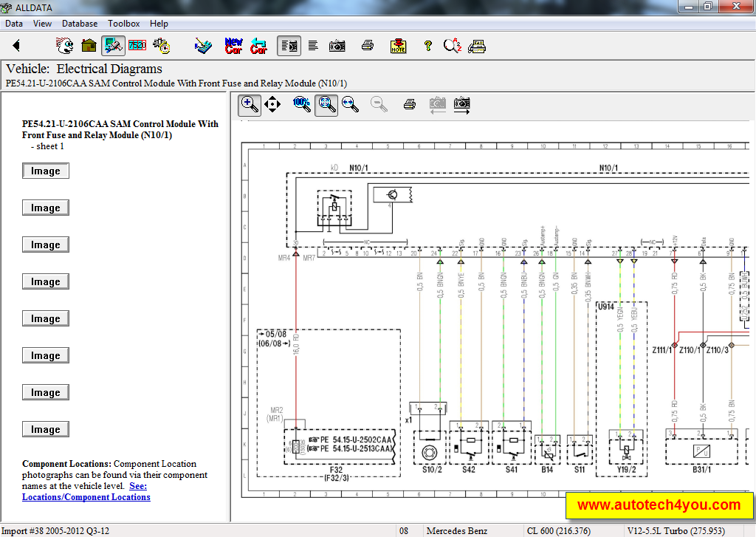Click 'Import #38 2005-2012 Q3-12' status text
This screenshot has width=756, height=537.
tap(55, 531)
